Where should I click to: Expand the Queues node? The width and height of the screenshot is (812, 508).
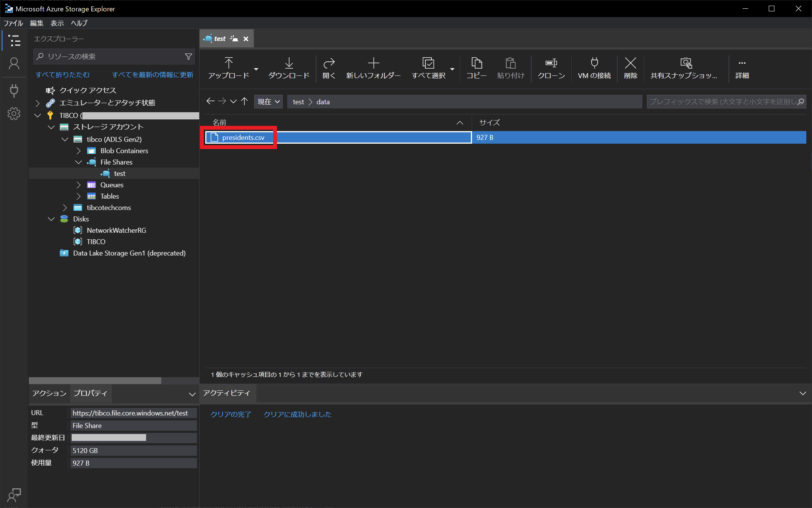79,185
